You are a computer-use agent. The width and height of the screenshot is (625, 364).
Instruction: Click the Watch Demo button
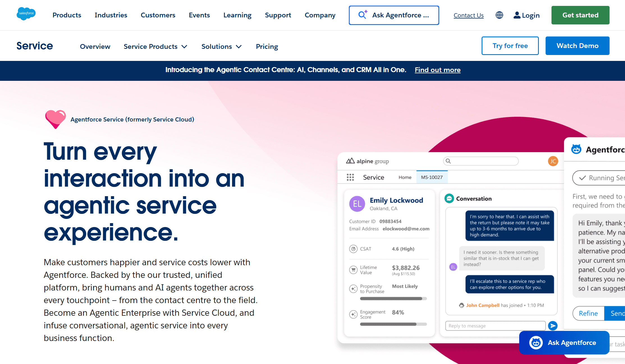[x=578, y=46]
